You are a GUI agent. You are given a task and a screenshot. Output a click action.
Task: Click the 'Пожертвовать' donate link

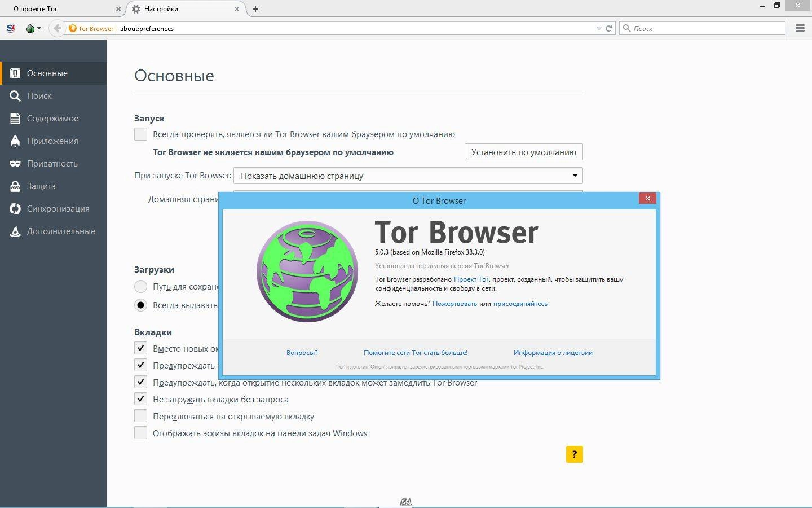coord(454,304)
